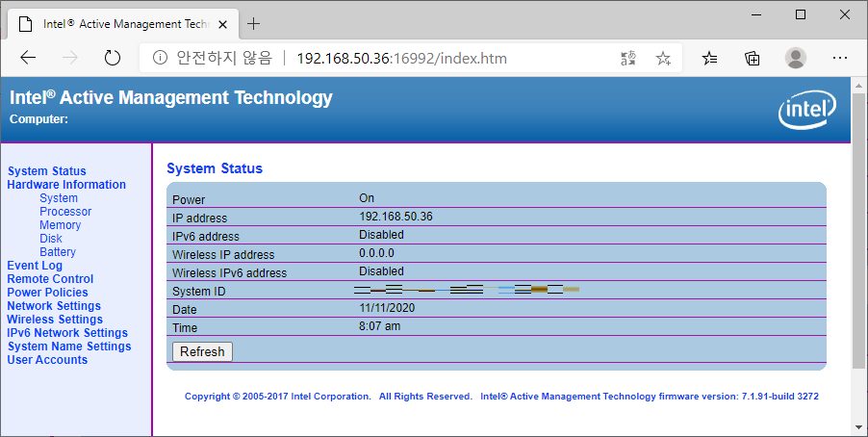Click the browser forward arrow
This screenshot has width=868, height=437.
tap(69, 58)
